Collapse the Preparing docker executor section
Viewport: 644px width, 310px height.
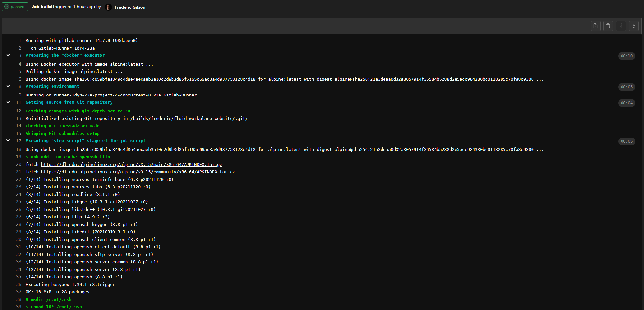tap(8, 55)
